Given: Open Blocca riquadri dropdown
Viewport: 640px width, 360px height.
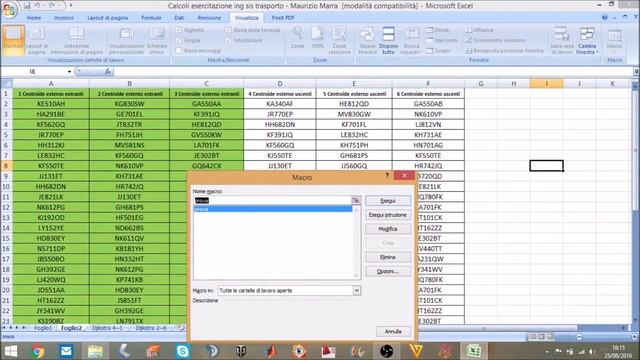Looking at the screenshot, I should pos(411,40).
